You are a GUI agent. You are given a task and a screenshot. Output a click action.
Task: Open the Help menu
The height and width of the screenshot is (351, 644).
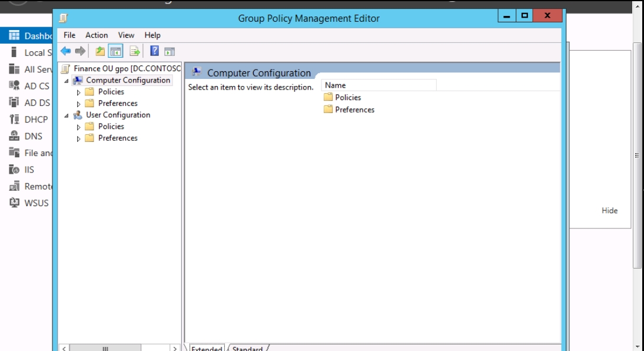(x=152, y=35)
